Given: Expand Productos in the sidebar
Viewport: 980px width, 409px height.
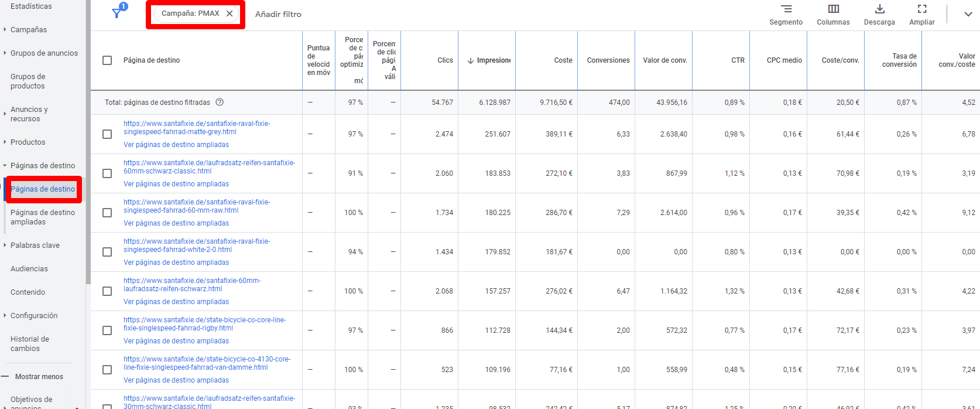Looking at the screenshot, I should tap(5, 142).
